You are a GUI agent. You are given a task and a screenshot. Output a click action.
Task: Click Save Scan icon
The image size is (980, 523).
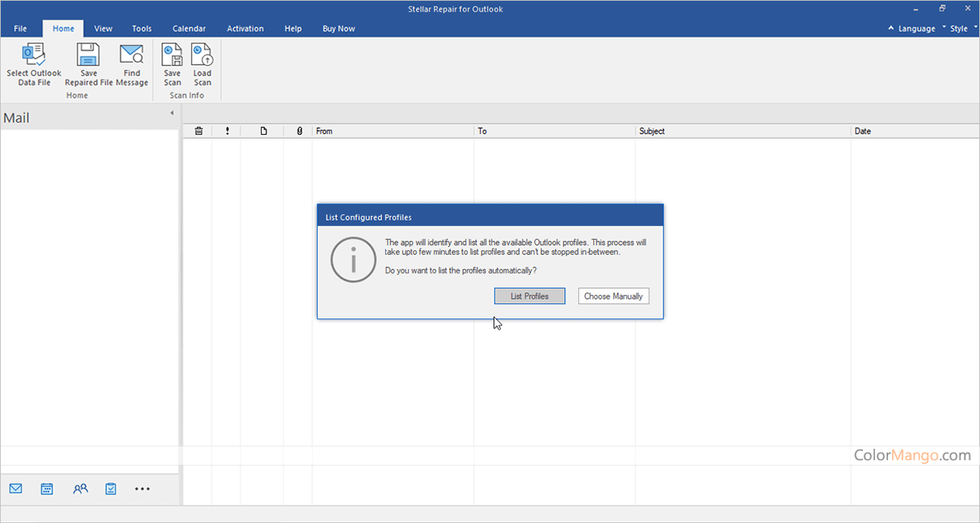(x=172, y=55)
